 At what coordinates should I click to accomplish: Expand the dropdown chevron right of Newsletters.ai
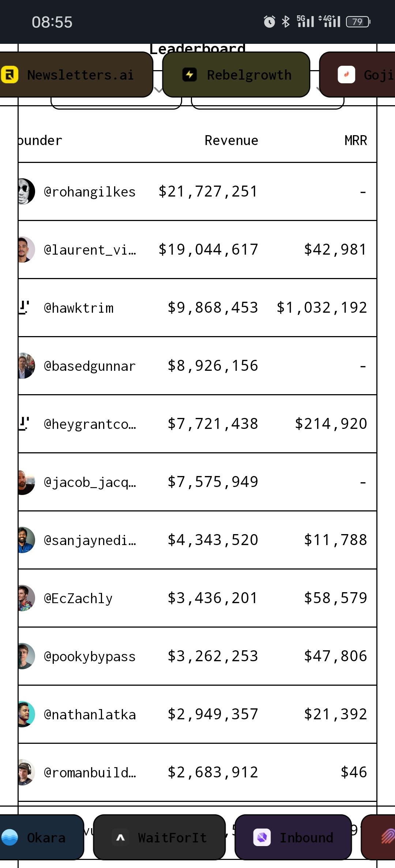[158, 90]
